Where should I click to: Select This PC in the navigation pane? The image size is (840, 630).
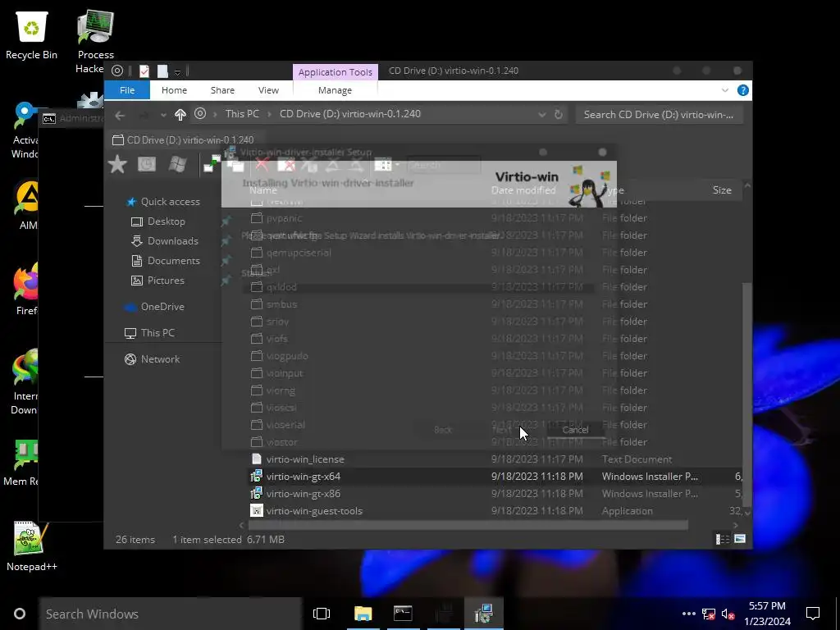click(157, 333)
